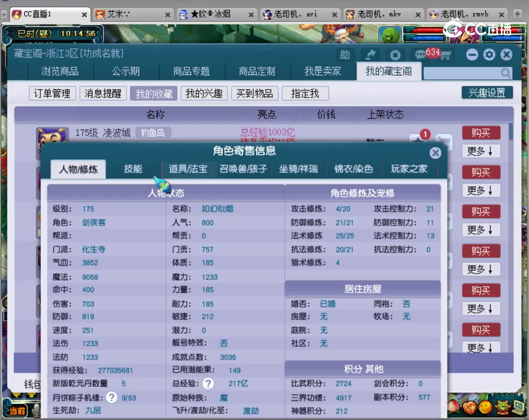Click the 化生寺 门派 value
The height and width of the screenshot is (420, 529).
pos(94,249)
